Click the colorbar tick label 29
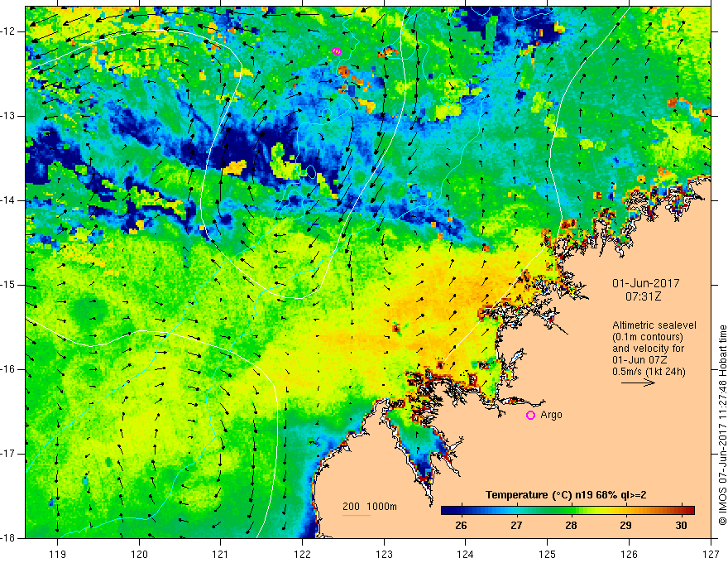This screenshot has height=563, width=728. (x=626, y=526)
